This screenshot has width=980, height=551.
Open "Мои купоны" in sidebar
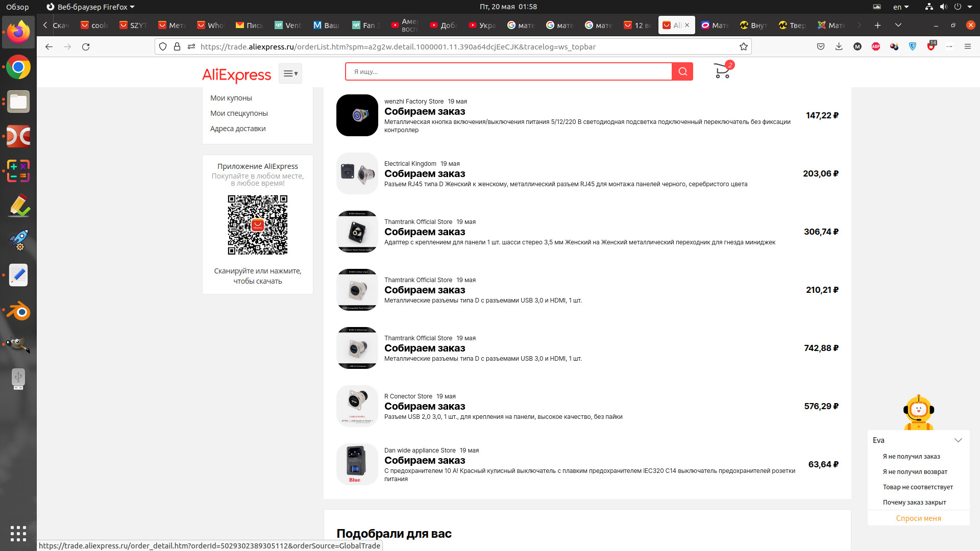[x=231, y=98]
